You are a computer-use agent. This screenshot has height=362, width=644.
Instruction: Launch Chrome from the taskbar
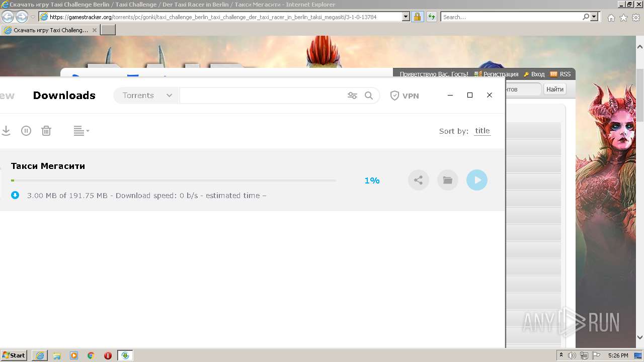click(x=91, y=355)
